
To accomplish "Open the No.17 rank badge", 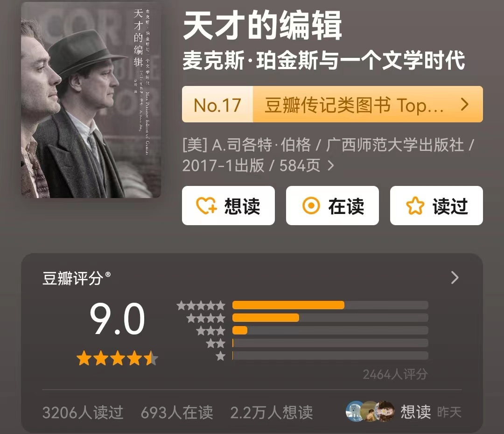I will (217, 105).
